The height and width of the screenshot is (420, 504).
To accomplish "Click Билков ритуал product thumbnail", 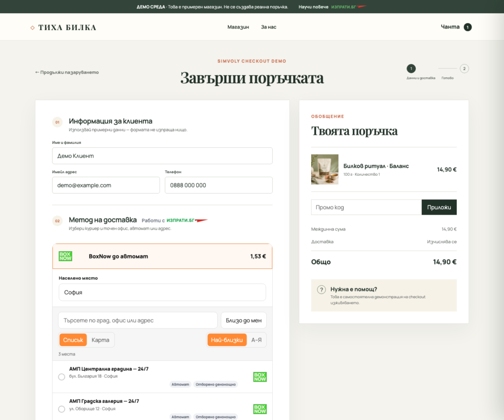I will 325,169.
